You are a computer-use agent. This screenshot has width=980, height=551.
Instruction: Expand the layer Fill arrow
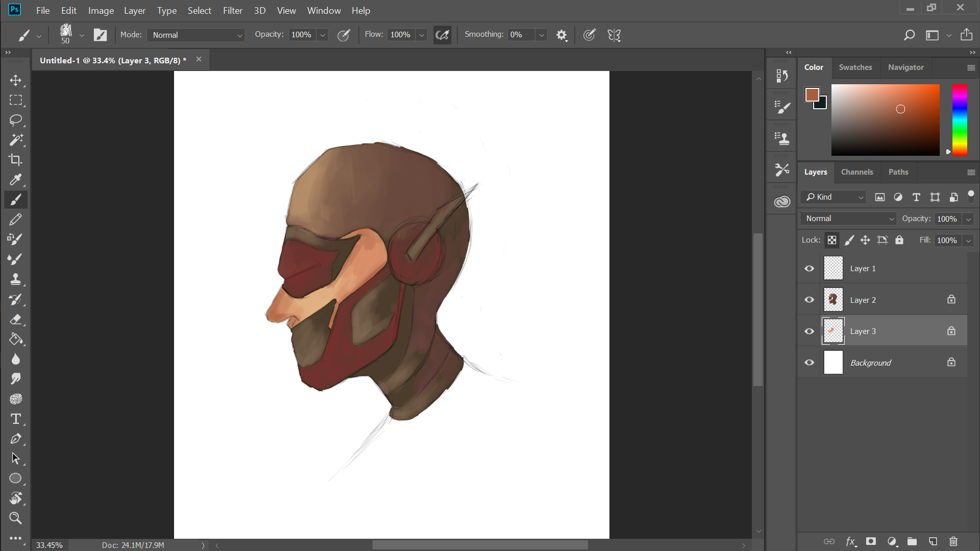coord(968,241)
